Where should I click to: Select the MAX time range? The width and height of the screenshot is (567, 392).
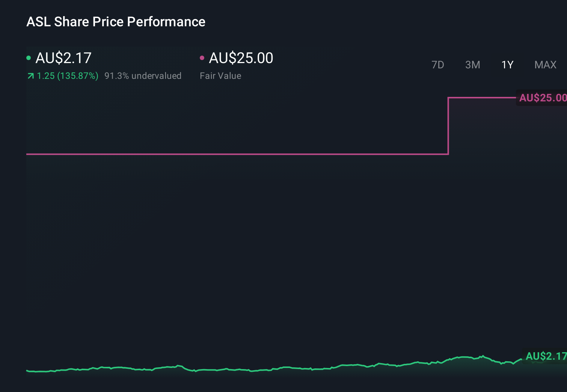point(545,65)
